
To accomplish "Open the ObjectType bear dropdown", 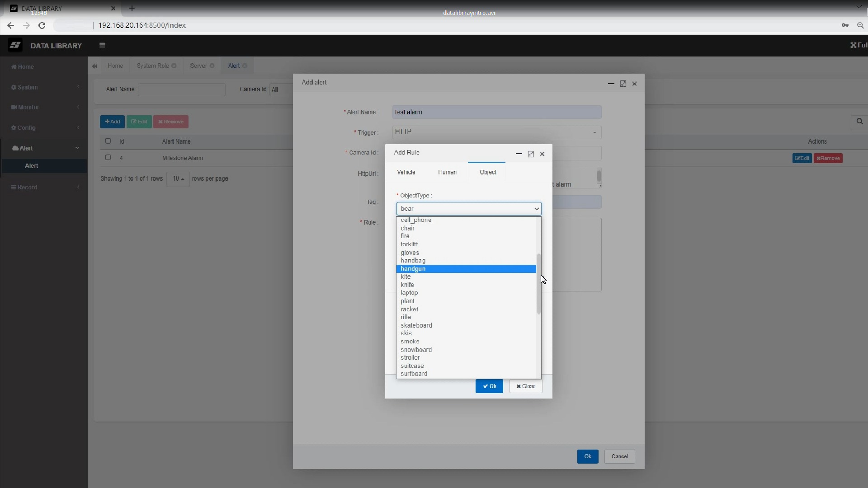I will 469,209.
